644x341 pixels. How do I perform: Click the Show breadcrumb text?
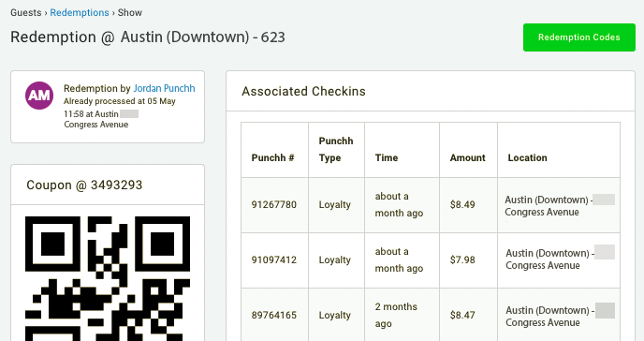point(130,13)
